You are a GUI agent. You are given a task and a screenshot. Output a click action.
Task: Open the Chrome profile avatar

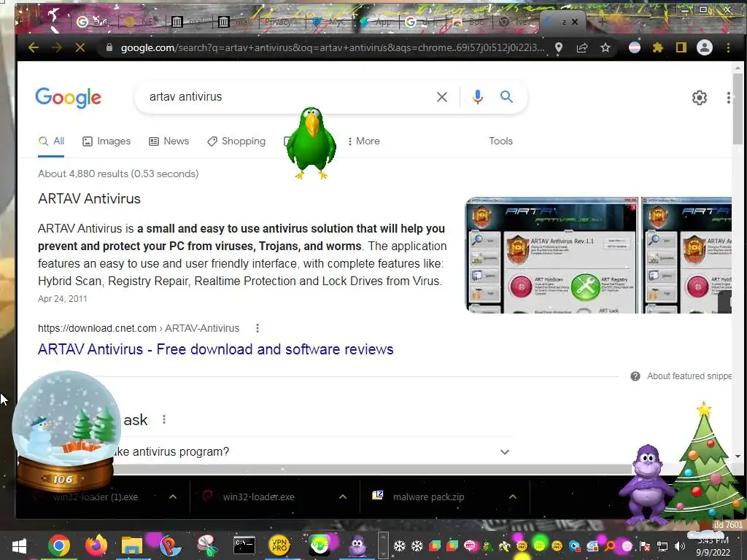tap(705, 47)
